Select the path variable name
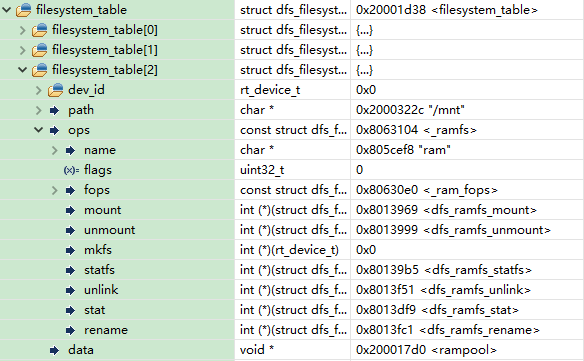The image size is (584, 361). [x=81, y=110]
